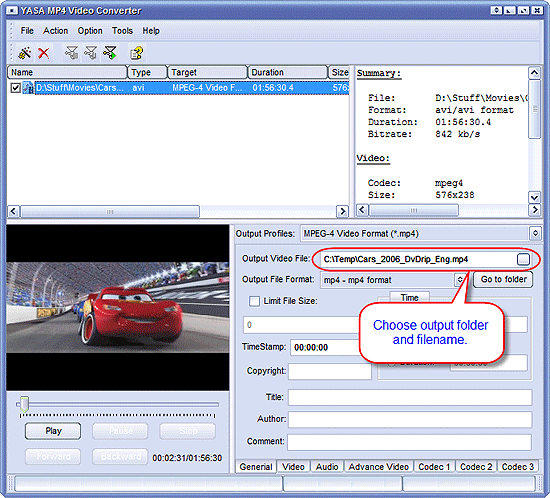This screenshot has height=498, width=550.
Task: Click the Limit File Size value field
Action: pos(302,325)
